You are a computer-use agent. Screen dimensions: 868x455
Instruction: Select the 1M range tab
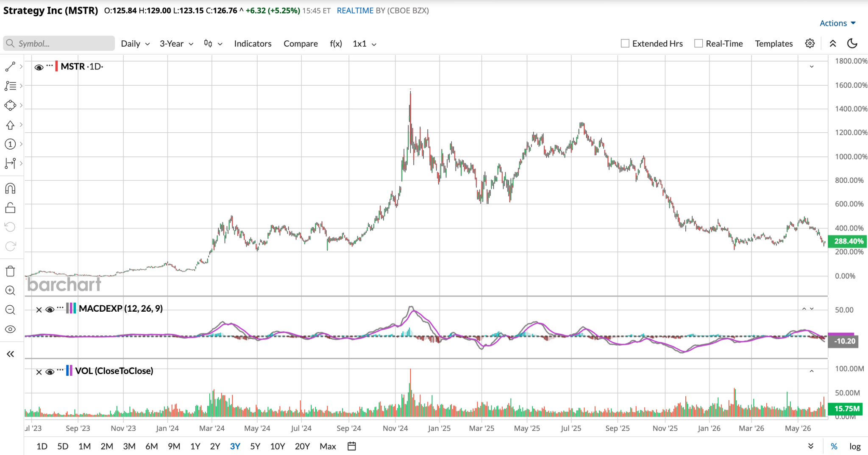[84, 446]
